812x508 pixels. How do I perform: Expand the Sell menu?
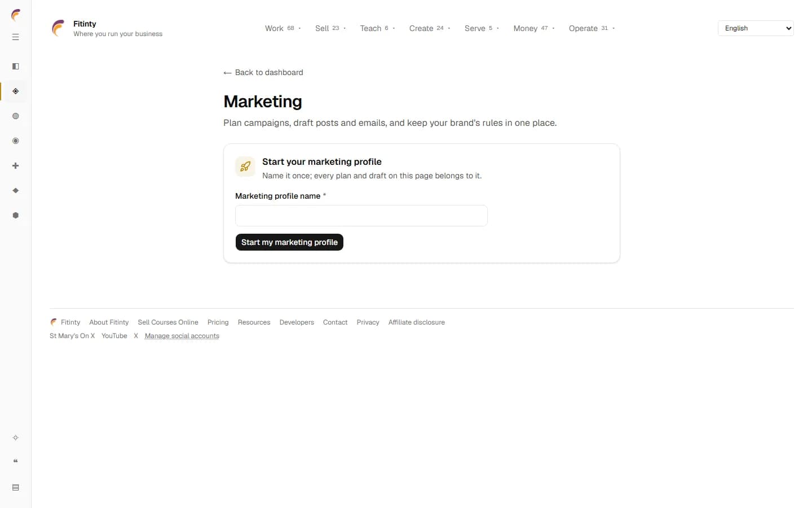click(x=331, y=28)
